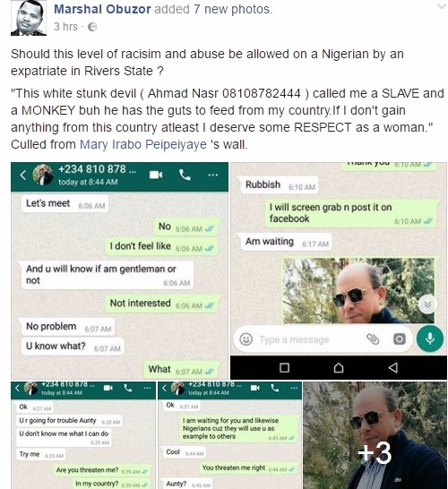The width and height of the screenshot is (448, 489).
Task: Open Marshal Obuzor's profile picture
Action: coord(29,18)
